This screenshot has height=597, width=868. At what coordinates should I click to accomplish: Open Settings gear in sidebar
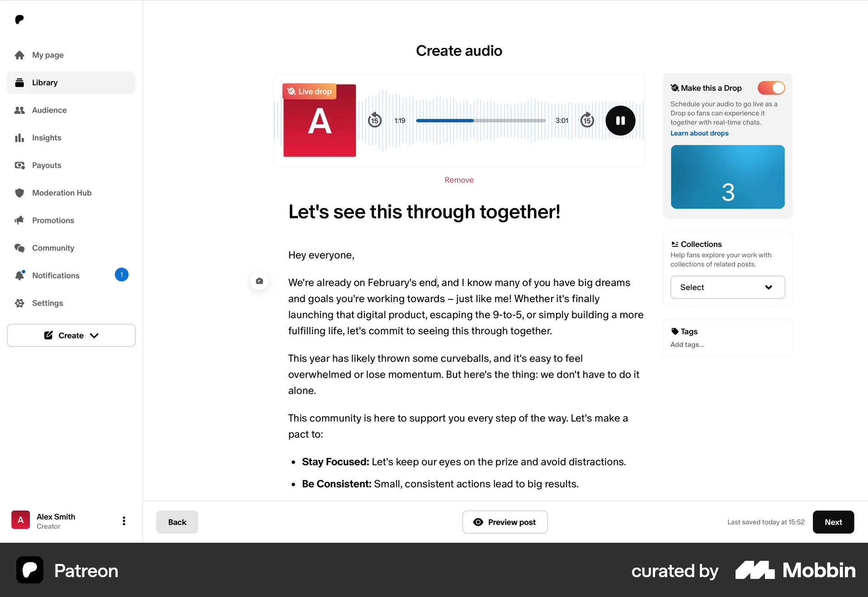click(47, 303)
